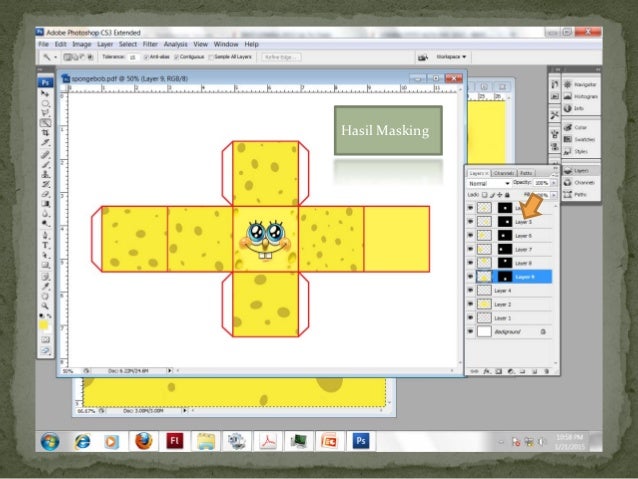Select the Crop tool

[45, 133]
